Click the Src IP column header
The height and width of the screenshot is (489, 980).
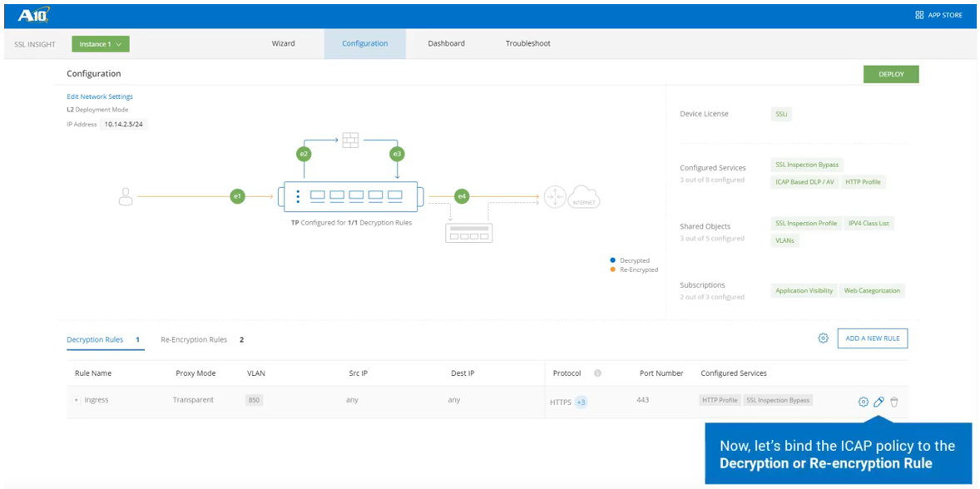(x=358, y=373)
